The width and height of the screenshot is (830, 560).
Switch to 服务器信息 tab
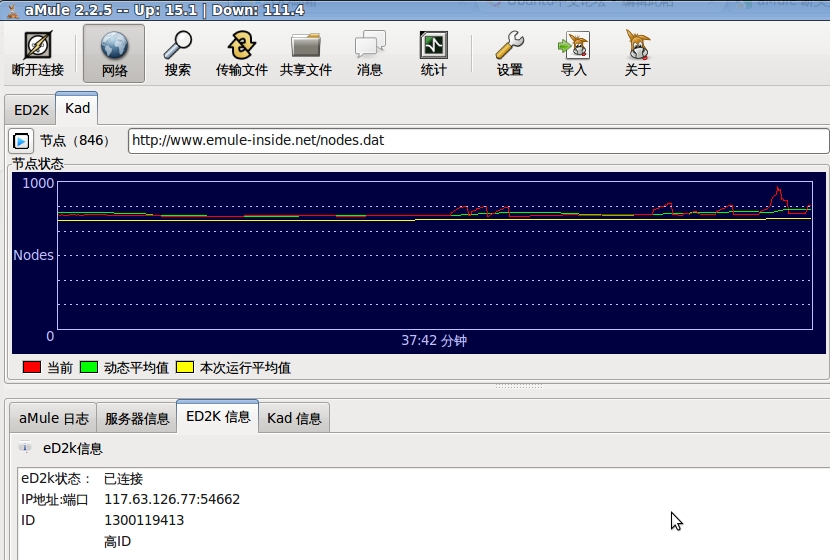pos(137,418)
